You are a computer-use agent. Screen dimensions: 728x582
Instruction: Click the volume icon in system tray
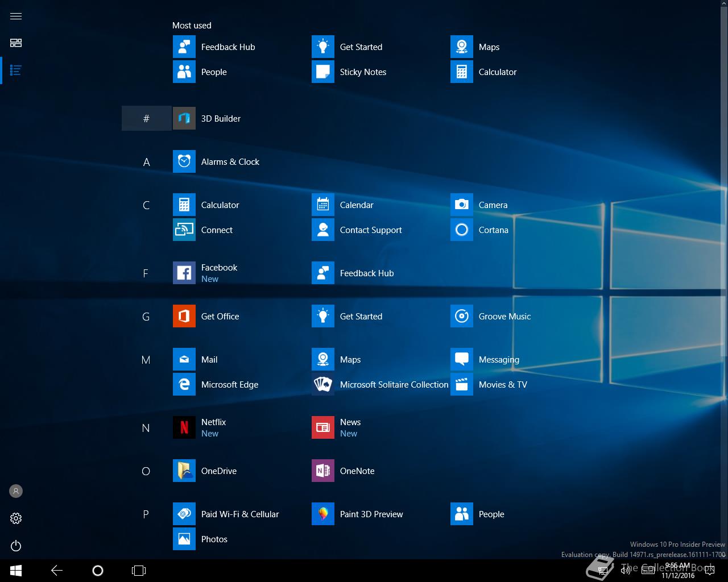[x=626, y=571]
